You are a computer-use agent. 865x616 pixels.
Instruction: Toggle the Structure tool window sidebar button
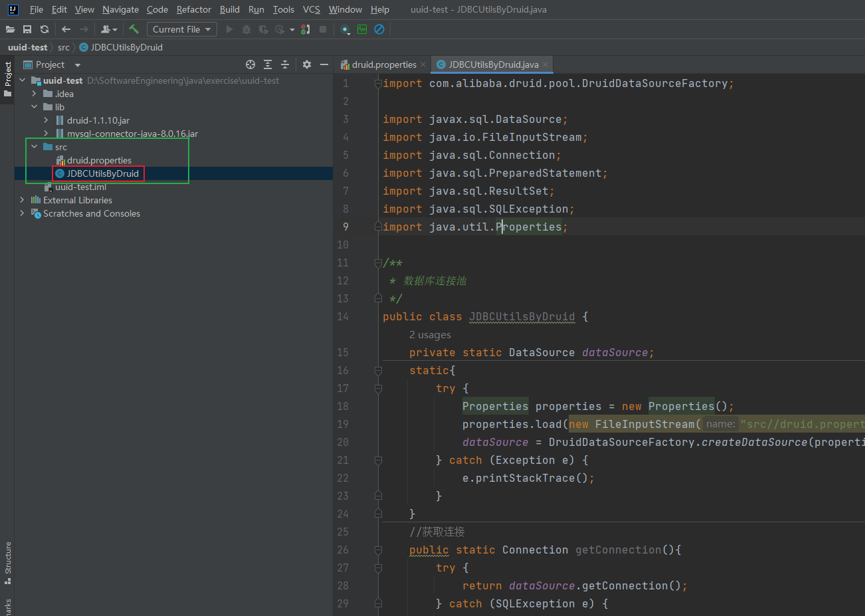coord(7,563)
